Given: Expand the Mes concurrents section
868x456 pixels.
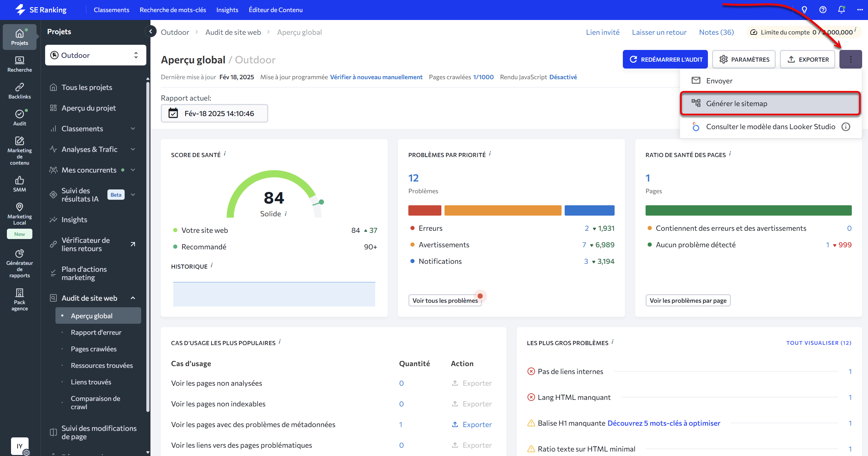Looking at the screenshot, I should point(133,170).
